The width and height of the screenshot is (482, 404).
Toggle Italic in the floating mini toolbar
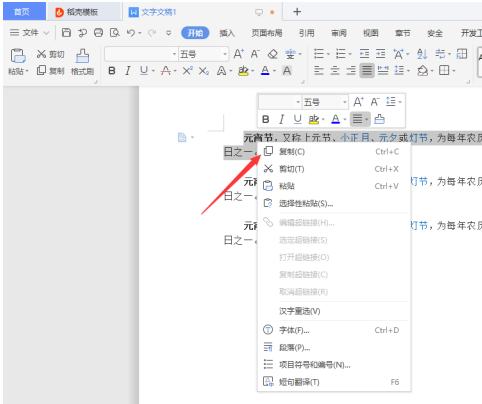[x=281, y=119]
